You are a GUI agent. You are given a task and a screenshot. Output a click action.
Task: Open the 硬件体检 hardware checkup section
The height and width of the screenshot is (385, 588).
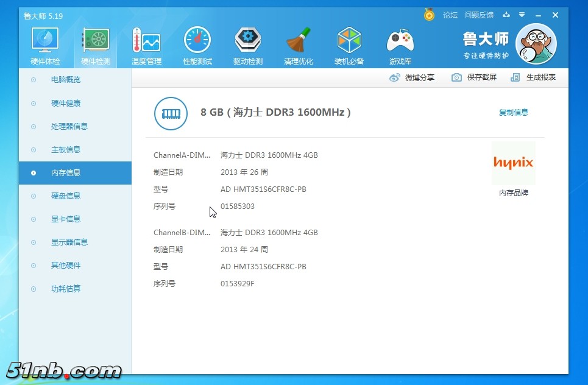click(46, 46)
